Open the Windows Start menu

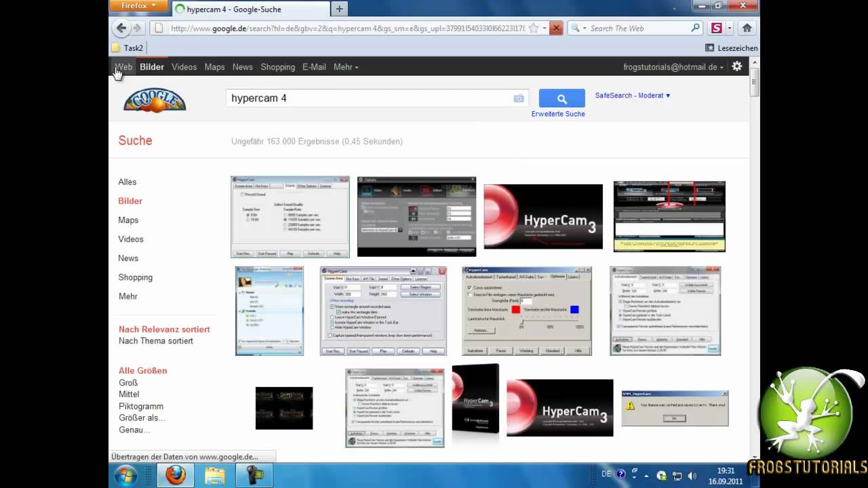pyautogui.click(x=125, y=475)
